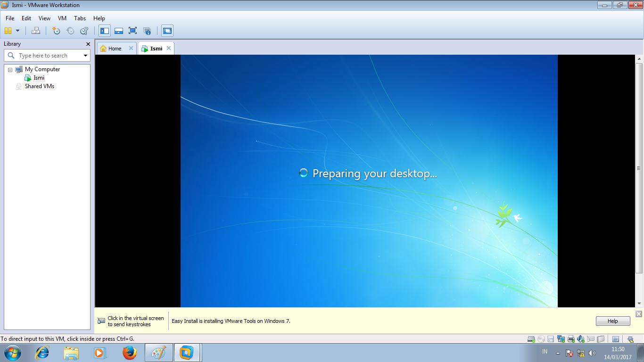Click the volume speaker tray icon
The width and height of the screenshot is (644, 362).
click(x=592, y=353)
